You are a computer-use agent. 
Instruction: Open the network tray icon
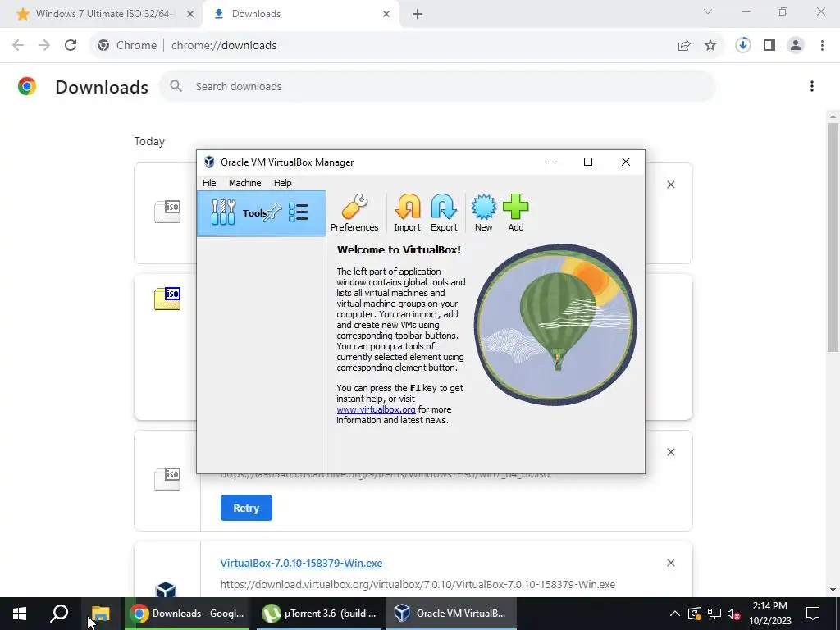(x=714, y=614)
